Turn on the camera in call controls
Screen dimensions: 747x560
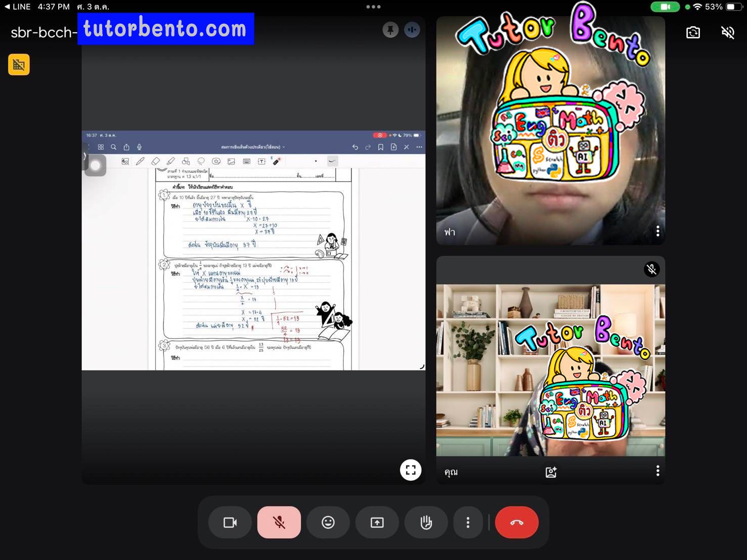pyautogui.click(x=230, y=523)
